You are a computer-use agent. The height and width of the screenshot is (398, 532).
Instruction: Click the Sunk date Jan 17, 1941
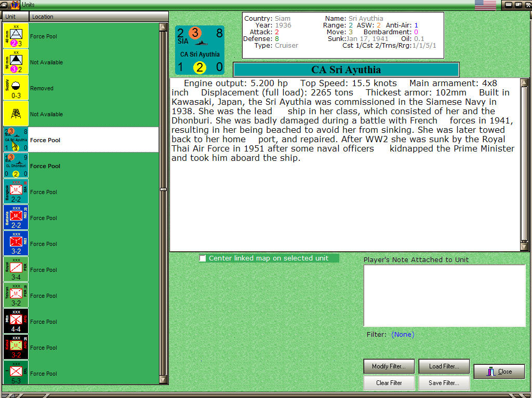(367, 38)
